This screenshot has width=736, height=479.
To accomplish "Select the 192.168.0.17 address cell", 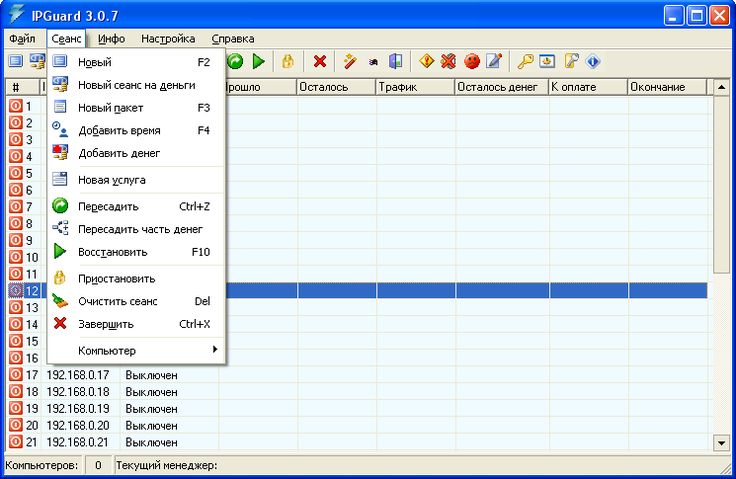I will (78, 375).
